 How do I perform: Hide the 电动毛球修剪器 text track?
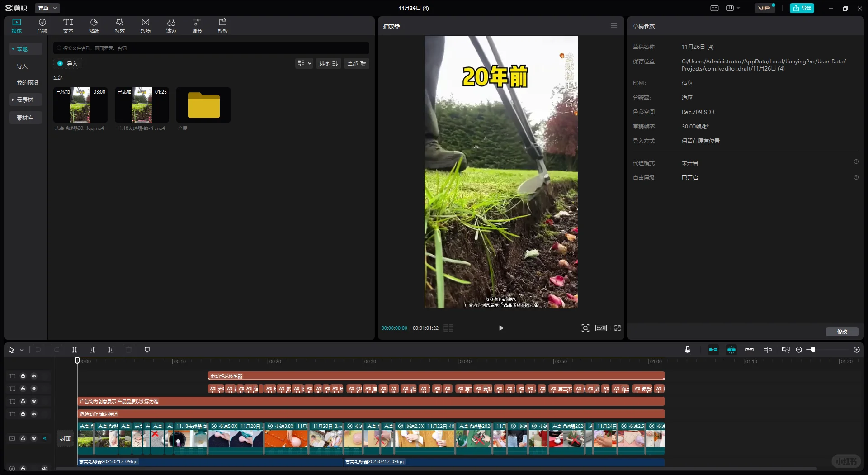coord(34,376)
